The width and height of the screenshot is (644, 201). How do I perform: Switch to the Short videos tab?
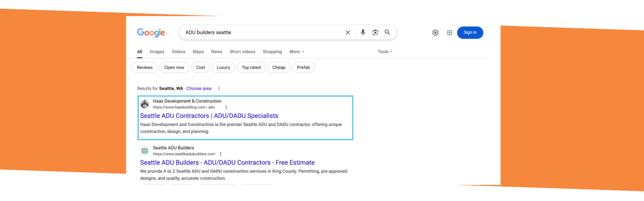pos(243,52)
